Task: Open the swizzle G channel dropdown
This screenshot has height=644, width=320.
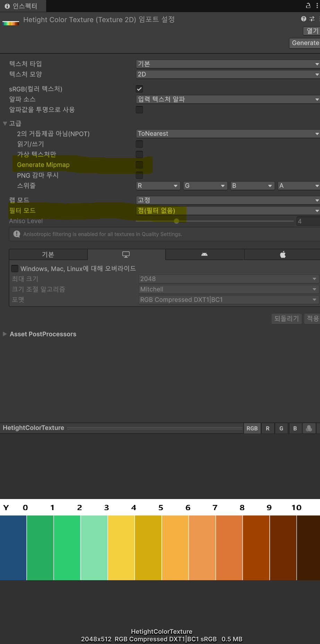Action: tap(205, 186)
